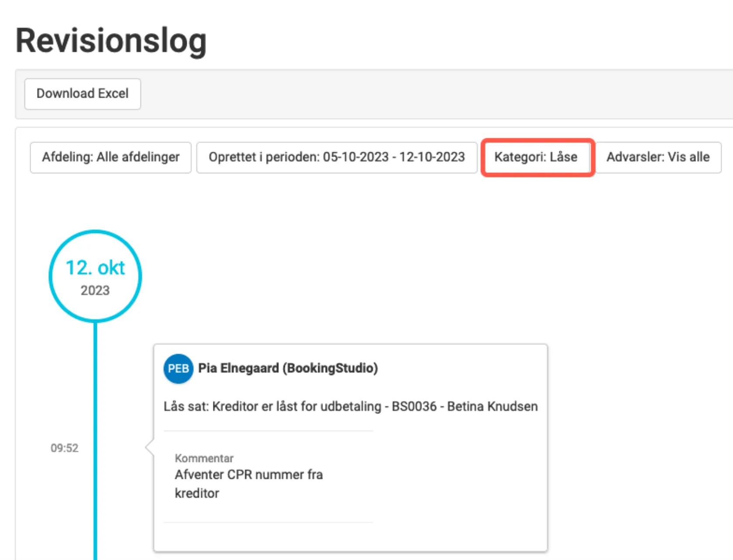Open the Advarsler: Vis alle filter

658,157
